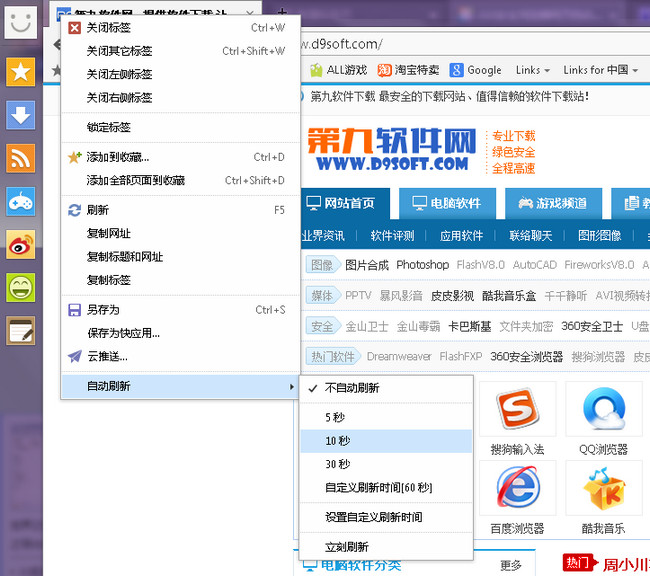650x576 pixels.
Task: Select 5 秒 auto-refresh interval
Action: [x=386, y=417]
